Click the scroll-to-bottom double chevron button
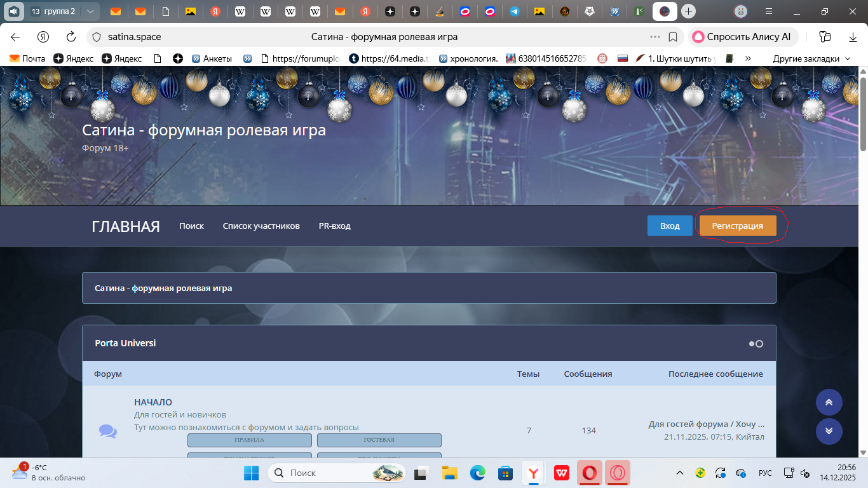The height and width of the screenshot is (488, 868). pos(829,431)
